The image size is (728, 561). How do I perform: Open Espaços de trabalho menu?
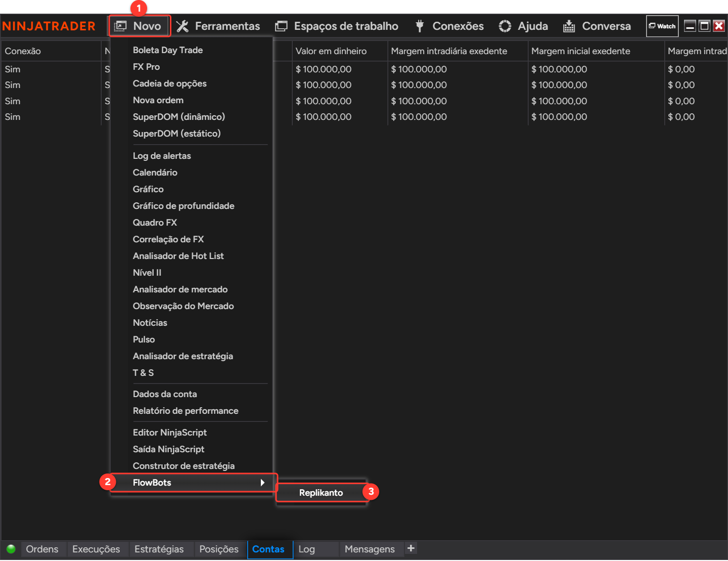pos(336,26)
